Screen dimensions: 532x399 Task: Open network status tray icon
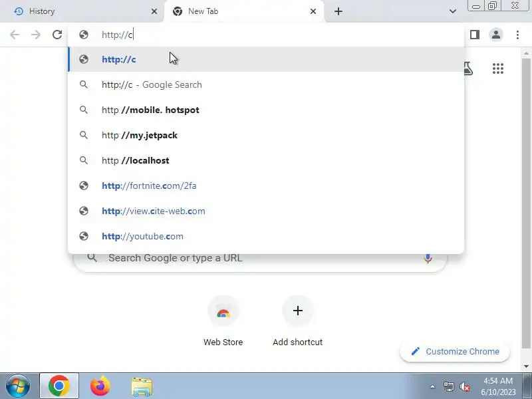click(448, 386)
